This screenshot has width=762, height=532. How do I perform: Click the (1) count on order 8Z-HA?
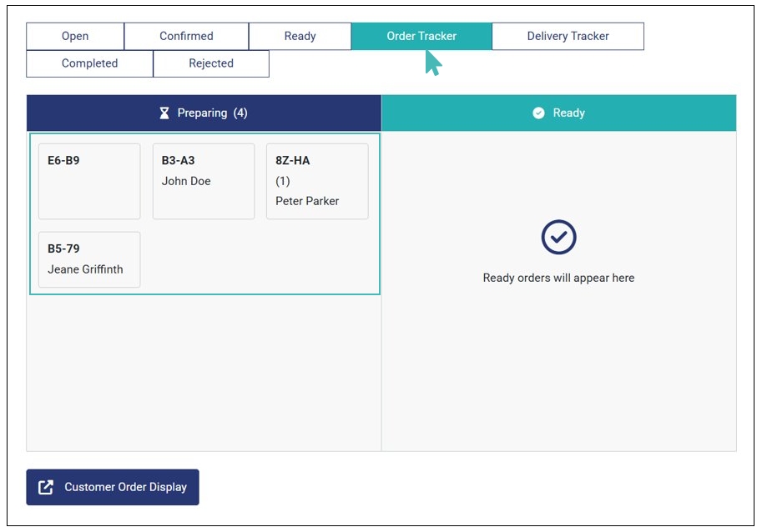[283, 181]
